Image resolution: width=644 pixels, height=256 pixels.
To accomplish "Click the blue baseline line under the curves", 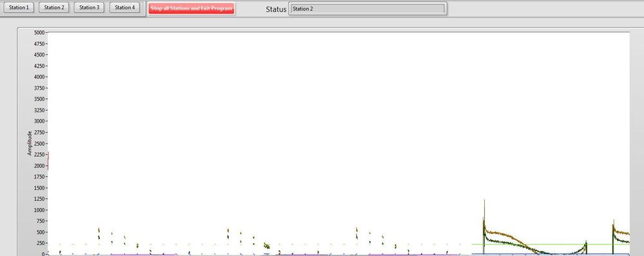I will point(551,254).
